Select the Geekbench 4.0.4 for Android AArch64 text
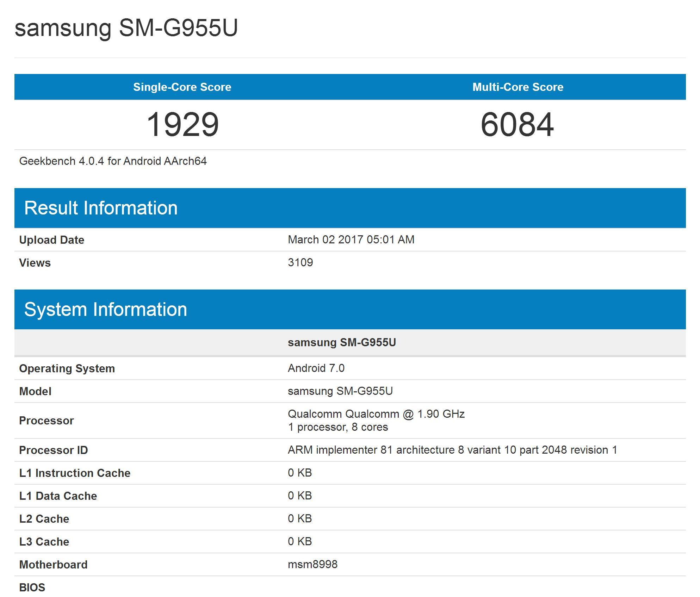This screenshot has height=597, width=700. pos(113,161)
